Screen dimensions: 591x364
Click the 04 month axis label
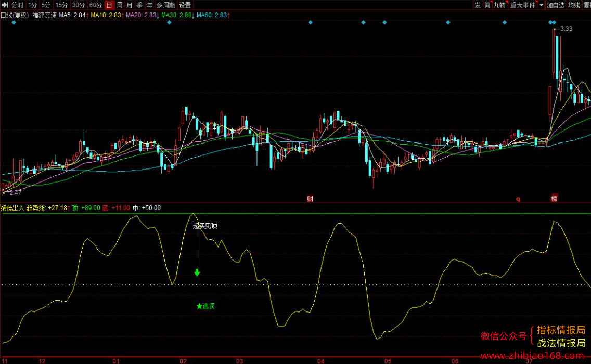(321, 361)
